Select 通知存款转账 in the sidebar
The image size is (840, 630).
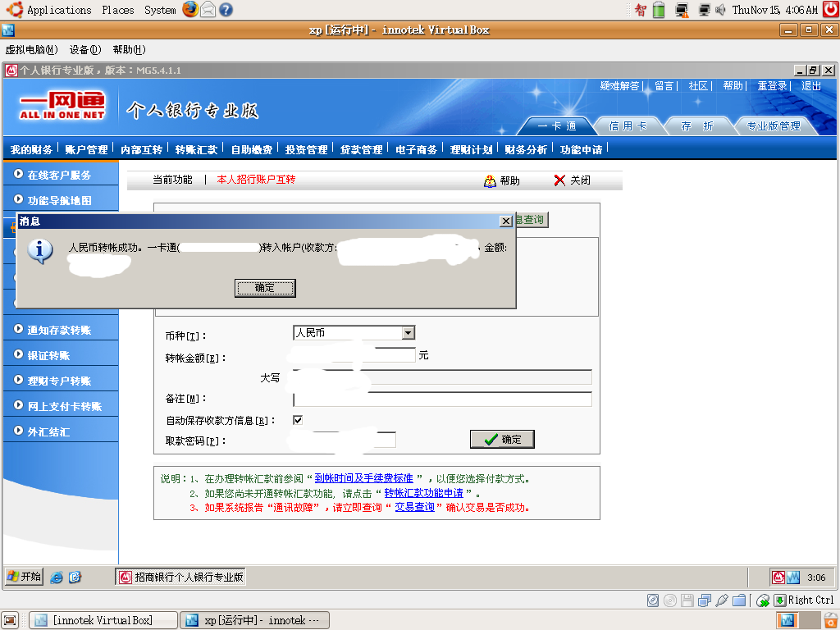click(61, 330)
